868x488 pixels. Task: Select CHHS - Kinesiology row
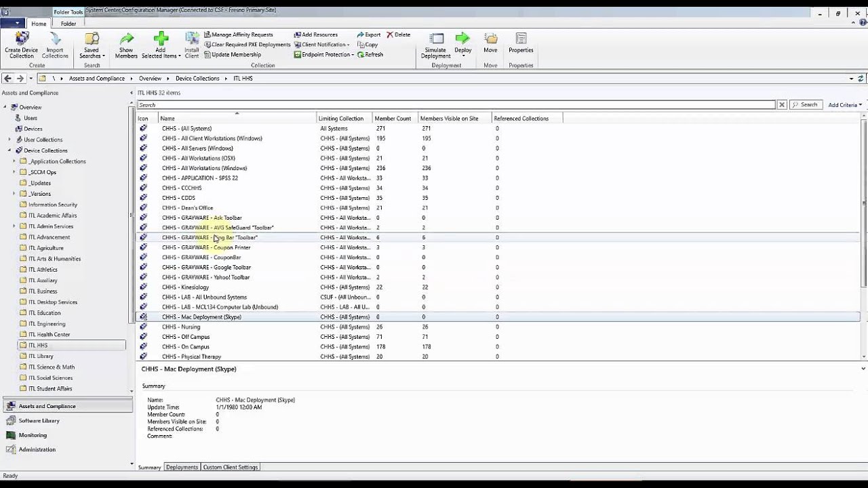click(x=498, y=287)
